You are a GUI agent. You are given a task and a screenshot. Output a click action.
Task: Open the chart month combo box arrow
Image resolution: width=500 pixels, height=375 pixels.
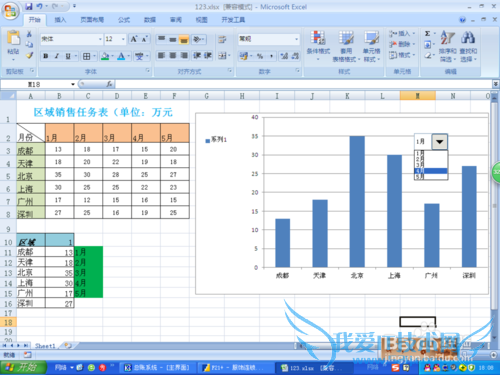[439, 142]
